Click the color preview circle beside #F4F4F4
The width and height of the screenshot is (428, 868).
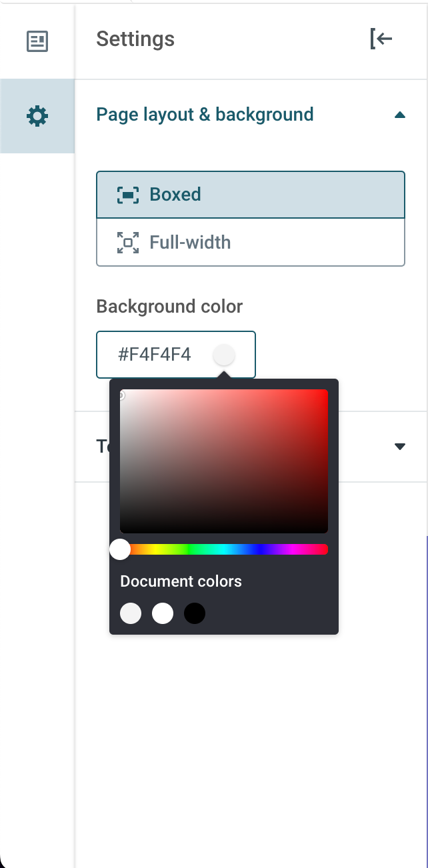tap(224, 355)
